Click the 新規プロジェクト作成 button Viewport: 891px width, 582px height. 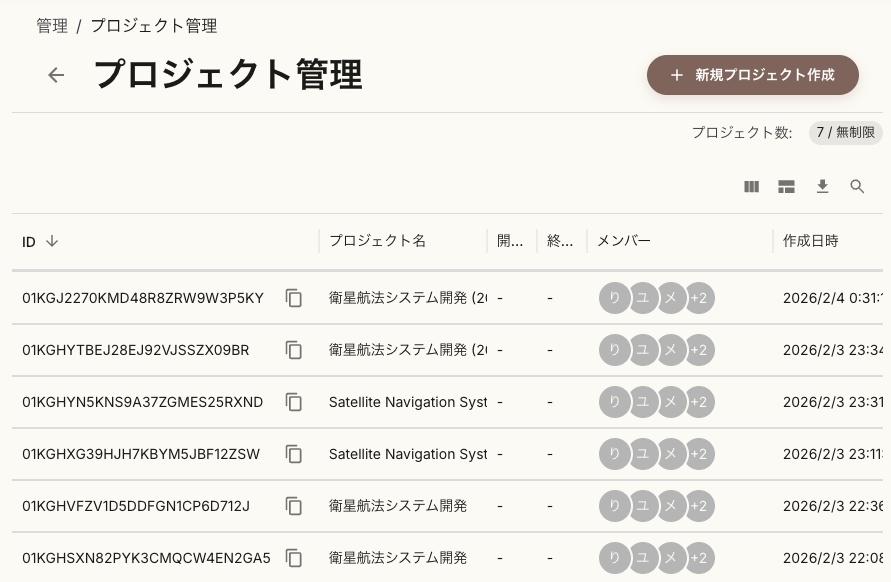point(752,75)
